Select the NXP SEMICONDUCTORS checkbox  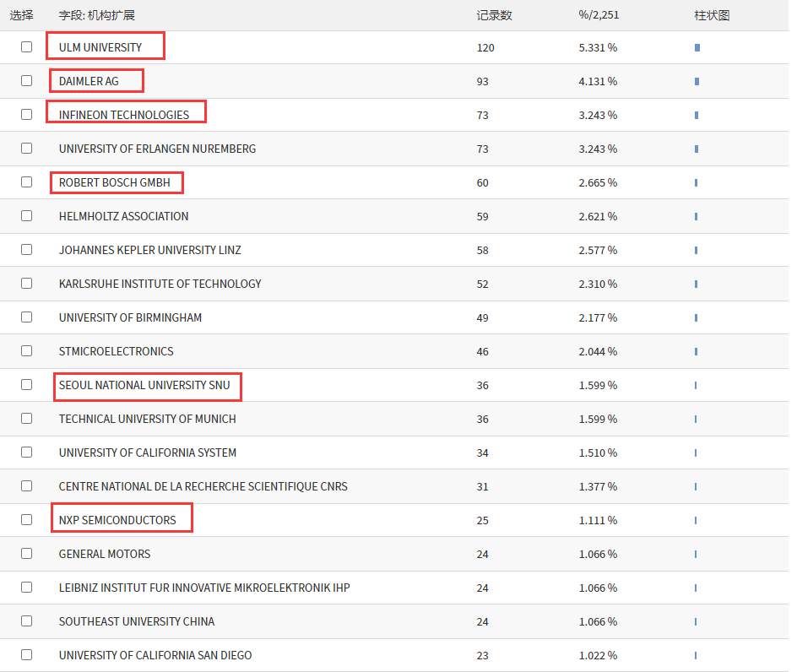pos(26,519)
